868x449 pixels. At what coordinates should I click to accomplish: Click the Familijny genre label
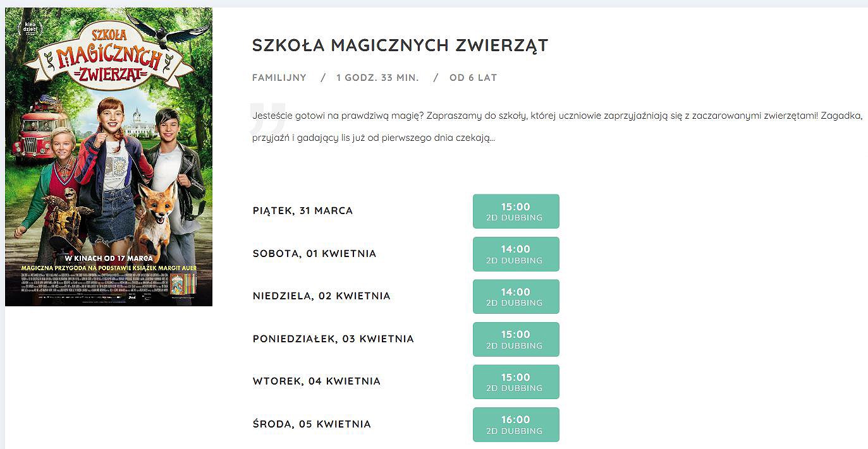(x=279, y=78)
